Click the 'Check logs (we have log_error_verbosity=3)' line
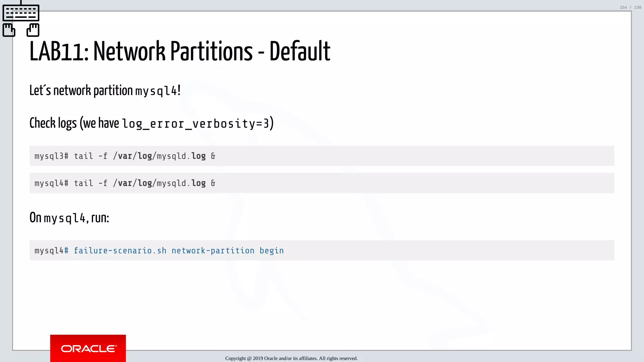The width and height of the screenshot is (644, 362). coord(152,123)
